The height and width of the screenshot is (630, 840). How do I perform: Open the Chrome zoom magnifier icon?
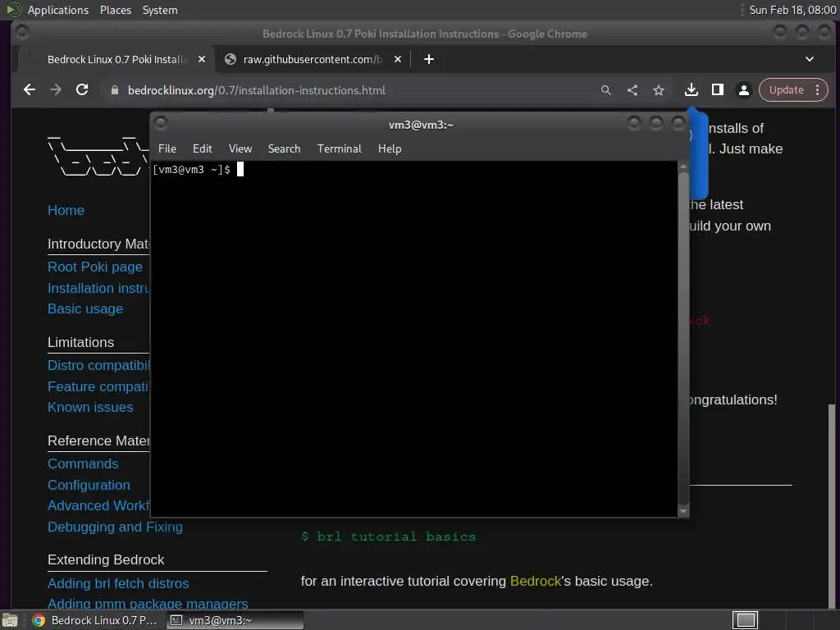[606, 90]
